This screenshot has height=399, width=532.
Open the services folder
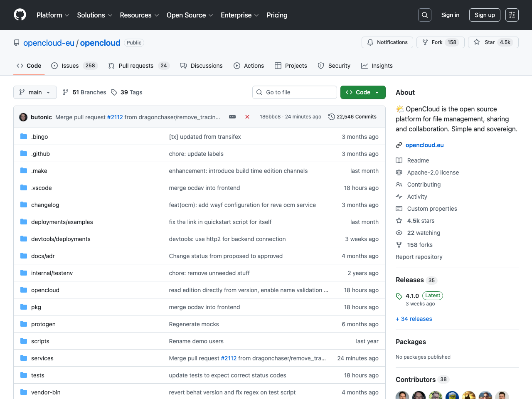click(42, 358)
